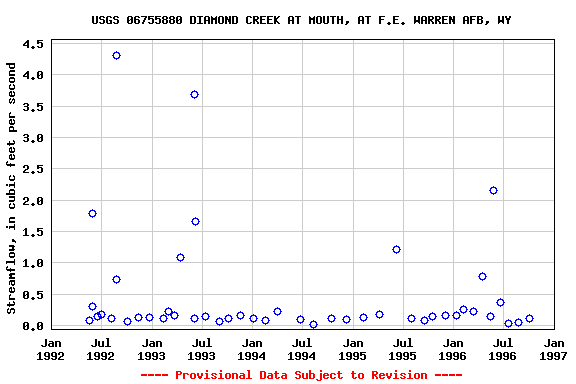Click the 'Jan 1996' x-axis label
Viewport: 576px width, 384px height.
453,349
